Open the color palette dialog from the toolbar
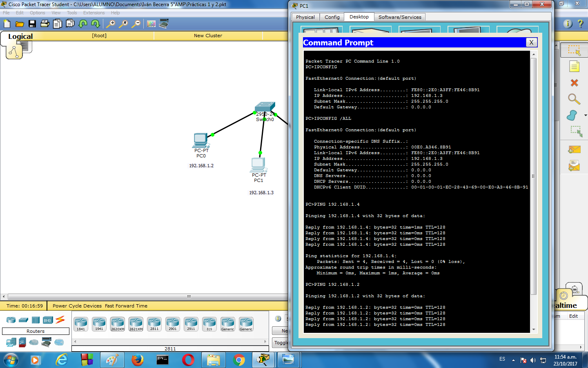588x368 pixels. click(151, 24)
